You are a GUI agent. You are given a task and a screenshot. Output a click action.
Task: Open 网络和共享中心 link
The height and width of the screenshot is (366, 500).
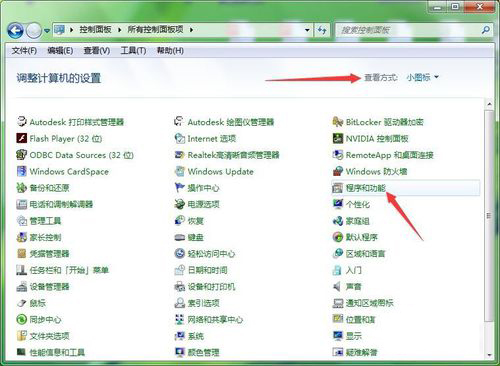click(215, 319)
